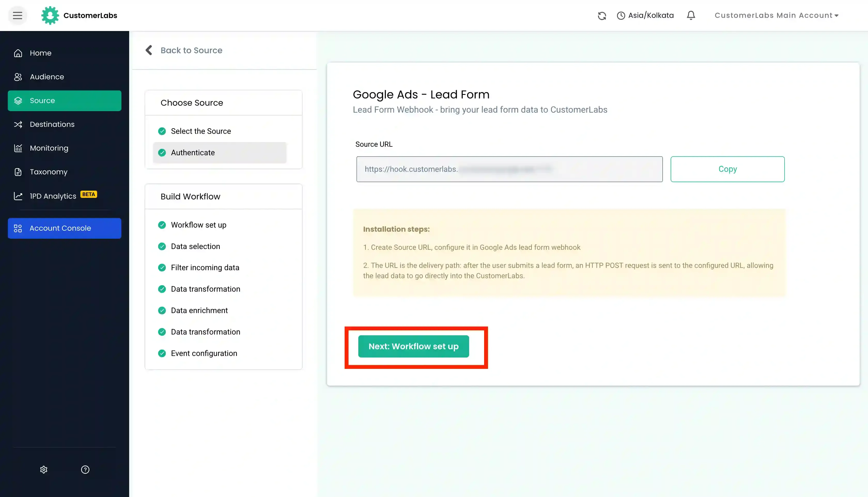This screenshot has width=868, height=497.
Task: Go to Home in sidebar
Action: [65, 53]
